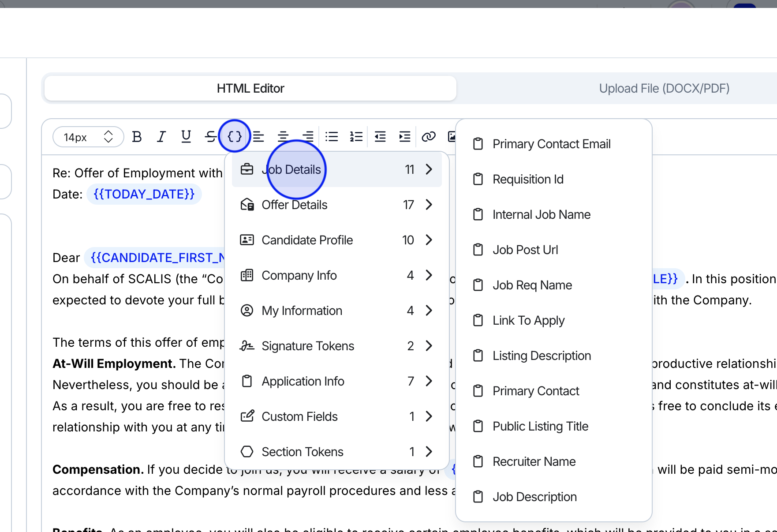Insert a numbered list

tap(356, 137)
